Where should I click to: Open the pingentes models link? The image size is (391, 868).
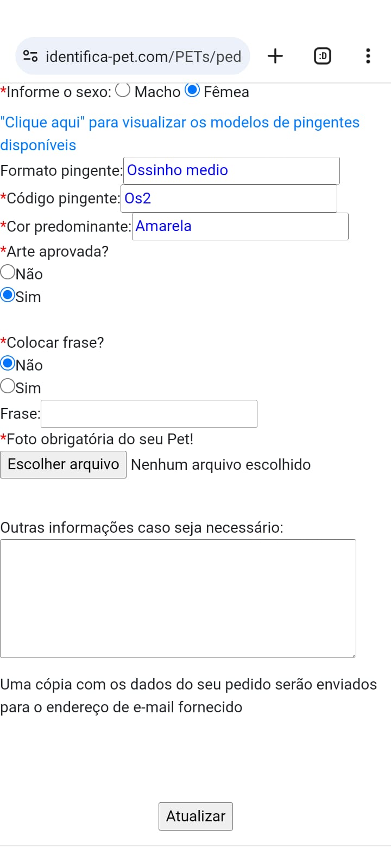coord(180,133)
